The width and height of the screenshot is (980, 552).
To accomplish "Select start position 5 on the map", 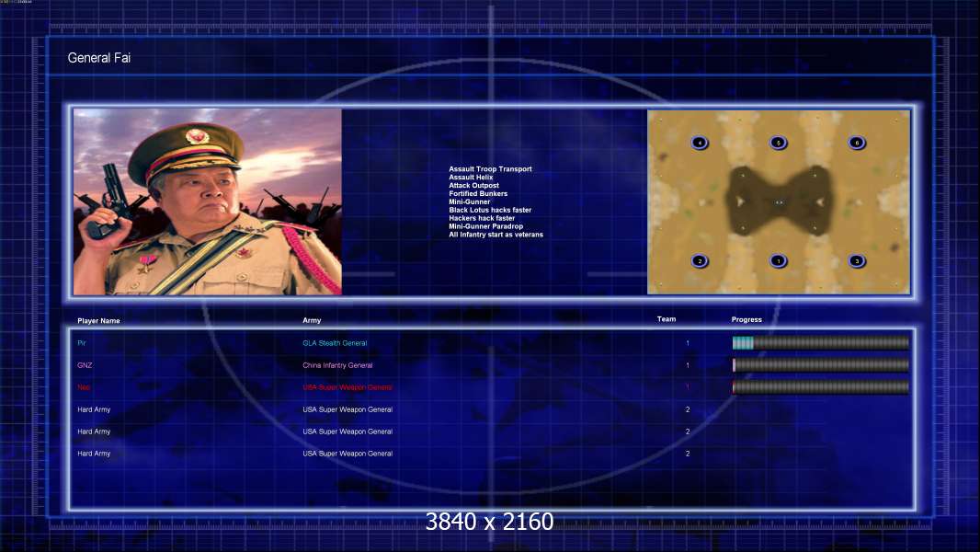I will [778, 143].
